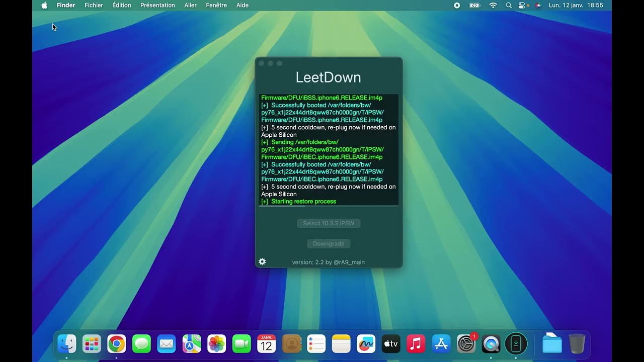Click 'Starting restore process' log line

pos(299,202)
